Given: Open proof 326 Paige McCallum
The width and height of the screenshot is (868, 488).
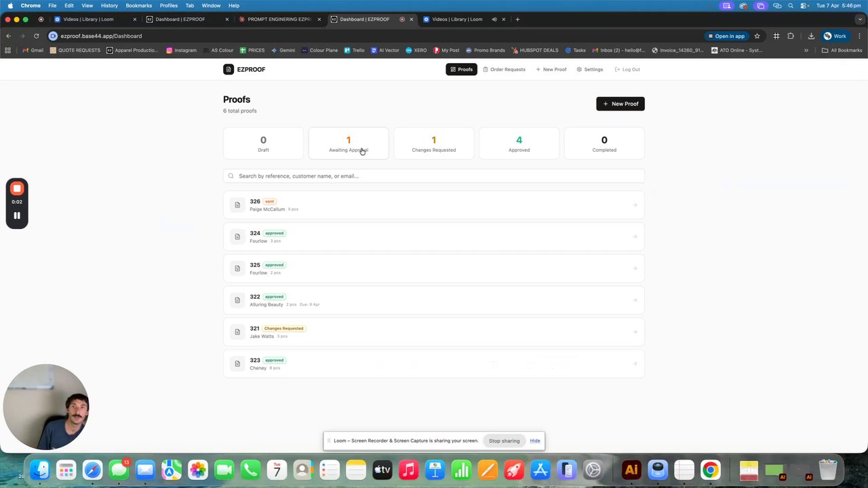Looking at the screenshot, I should pyautogui.click(x=434, y=205).
